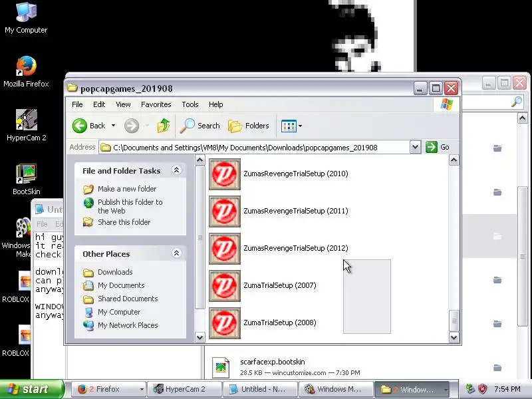
Task: Collapse Other Places panel
Action: click(x=176, y=253)
